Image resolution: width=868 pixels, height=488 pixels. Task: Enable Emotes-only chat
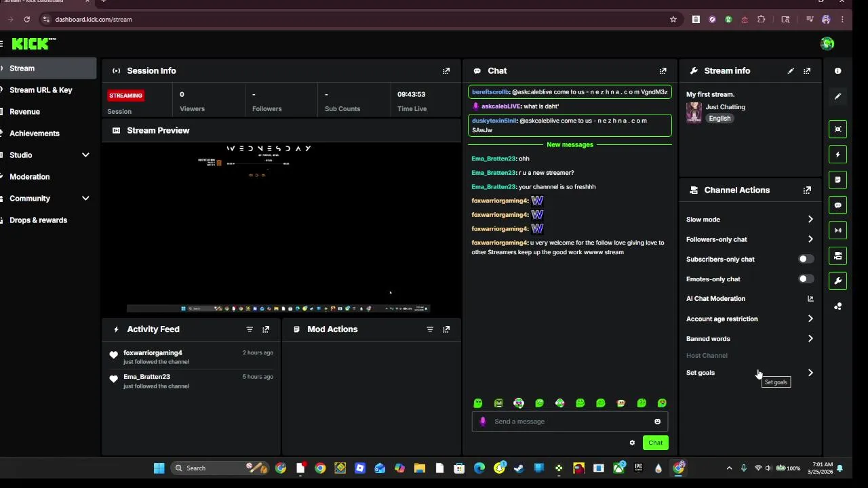(806, 279)
